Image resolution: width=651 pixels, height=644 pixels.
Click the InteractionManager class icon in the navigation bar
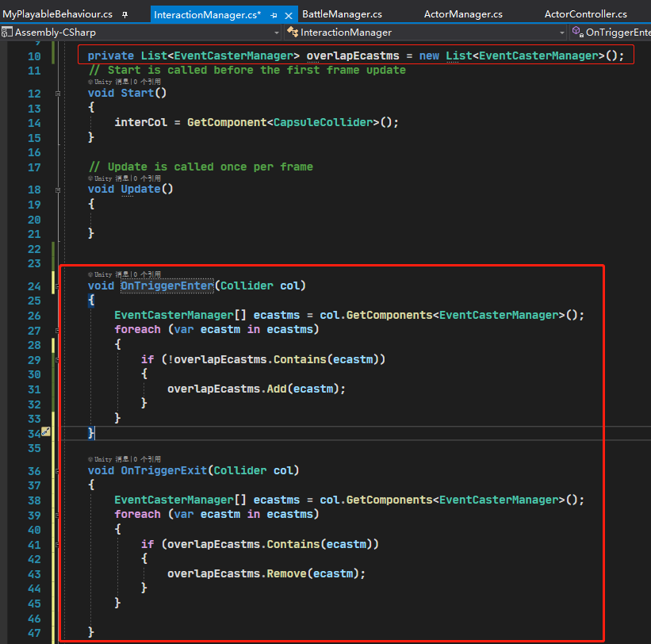(x=293, y=32)
